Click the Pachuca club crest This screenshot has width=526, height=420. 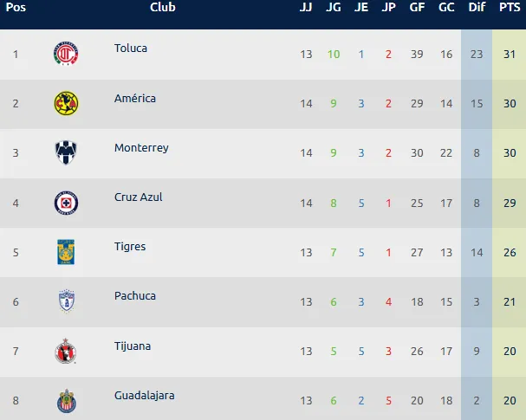(x=67, y=301)
